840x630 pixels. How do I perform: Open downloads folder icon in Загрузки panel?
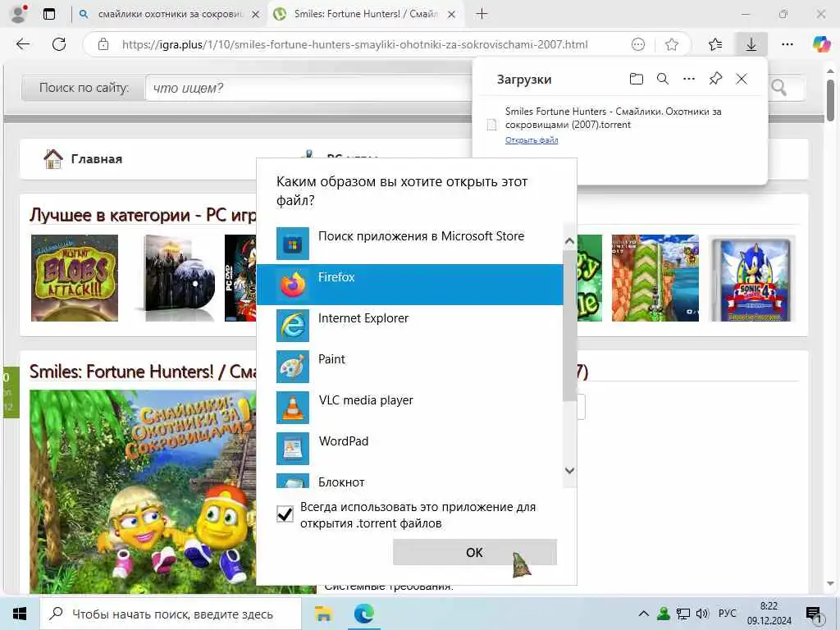point(636,80)
